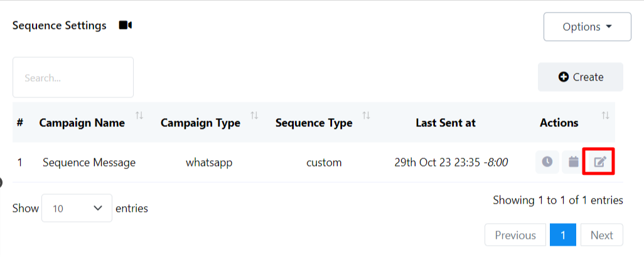Select the Sequence Message row name
The height and width of the screenshot is (274, 644).
point(89,162)
